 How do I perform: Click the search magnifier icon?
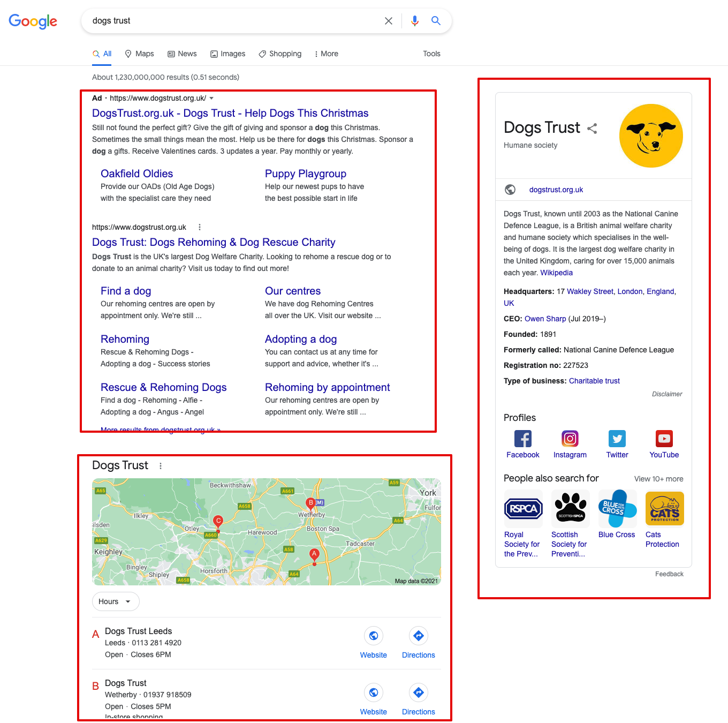click(436, 20)
